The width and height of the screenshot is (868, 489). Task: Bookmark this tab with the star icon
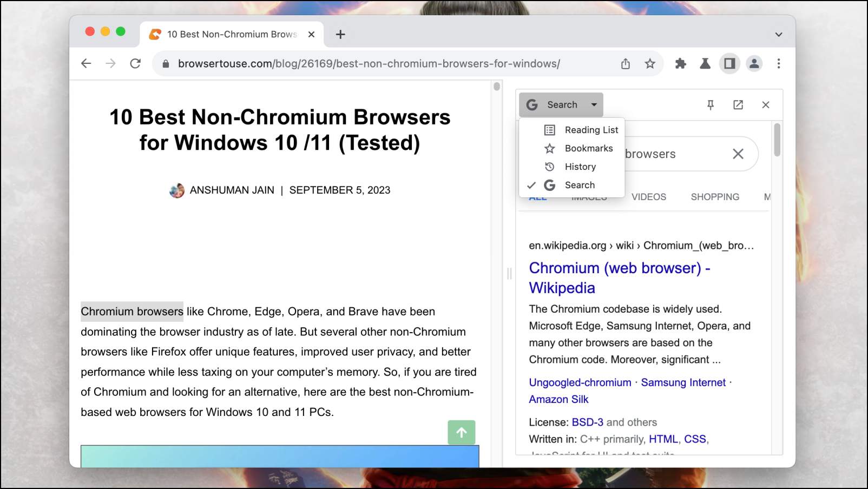click(650, 64)
